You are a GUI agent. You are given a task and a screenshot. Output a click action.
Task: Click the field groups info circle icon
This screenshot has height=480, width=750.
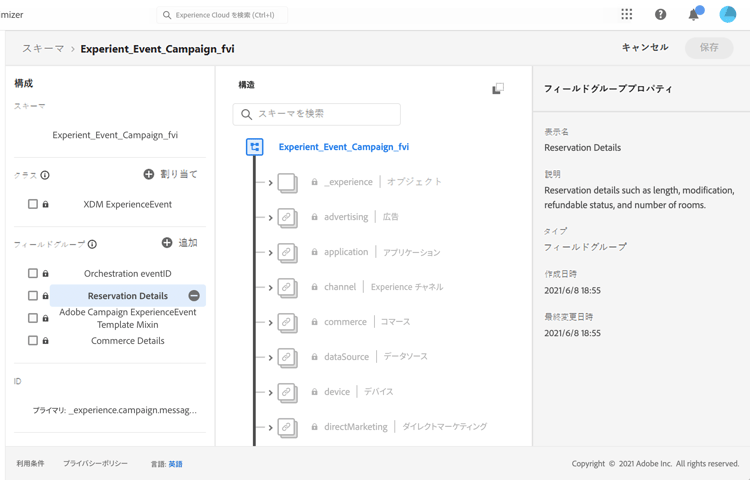pyautogui.click(x=92, y=244)
